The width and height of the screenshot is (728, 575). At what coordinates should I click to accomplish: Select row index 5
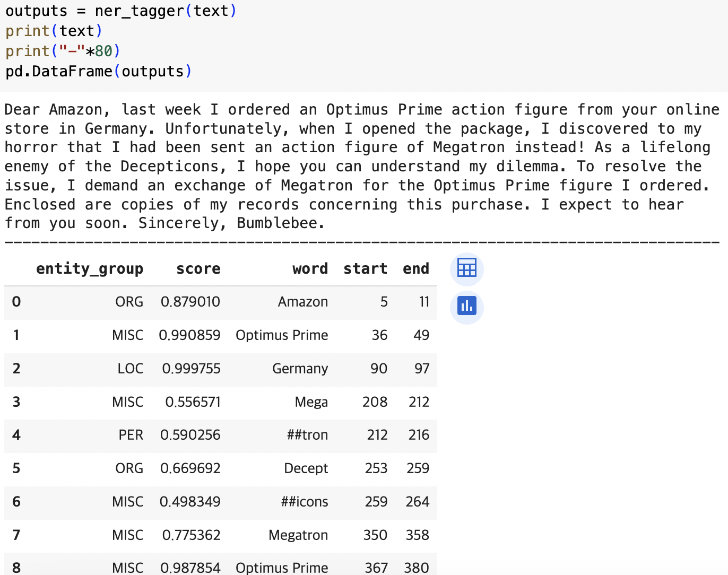point(16,468)
